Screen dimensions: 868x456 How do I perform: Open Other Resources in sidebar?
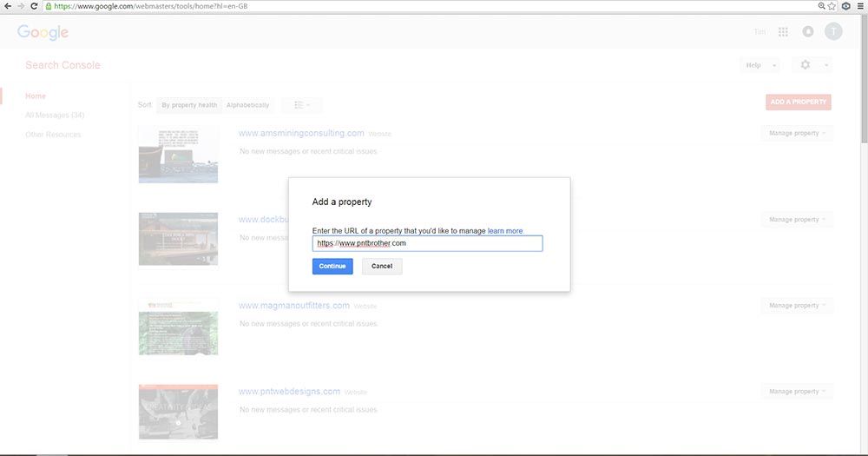[x=53, y=135]
